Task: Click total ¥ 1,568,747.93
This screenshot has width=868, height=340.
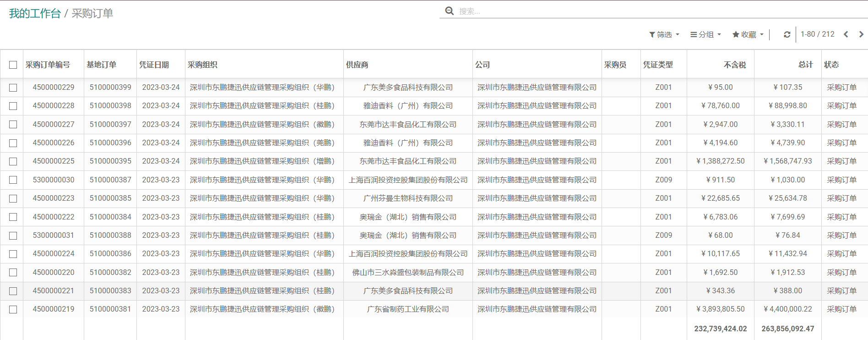Action: click(x=788, y=161)
